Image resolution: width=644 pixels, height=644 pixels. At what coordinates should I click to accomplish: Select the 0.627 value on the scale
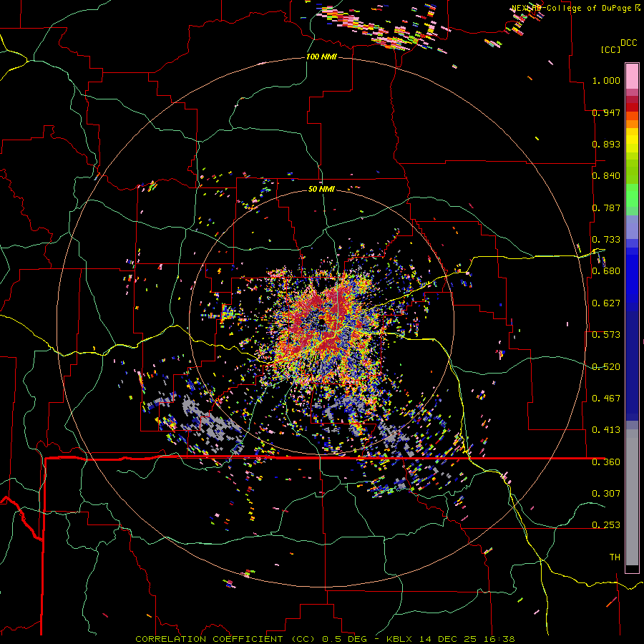(x=606, y=303)
